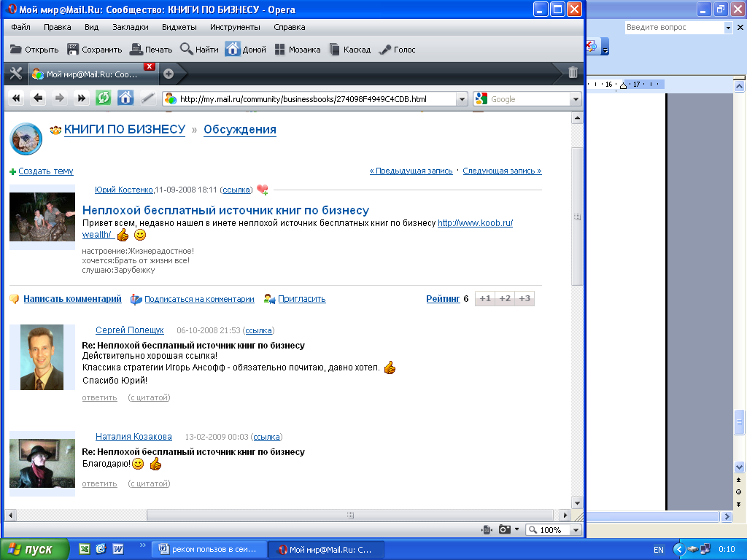
Task: Print page with Печать button
Action: coord(151,50)
